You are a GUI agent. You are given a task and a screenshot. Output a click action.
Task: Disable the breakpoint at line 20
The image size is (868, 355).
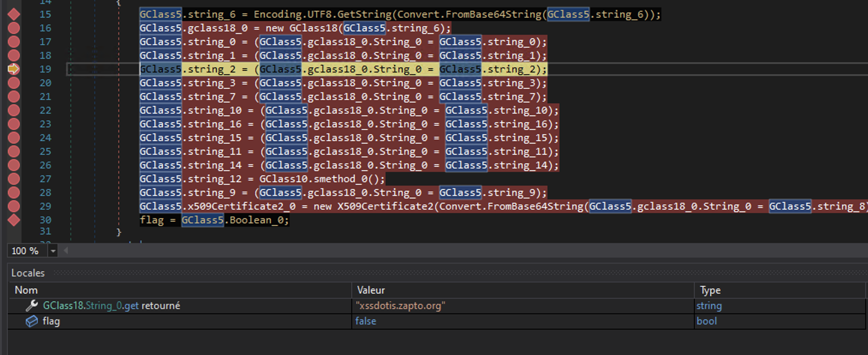(14, 83)
